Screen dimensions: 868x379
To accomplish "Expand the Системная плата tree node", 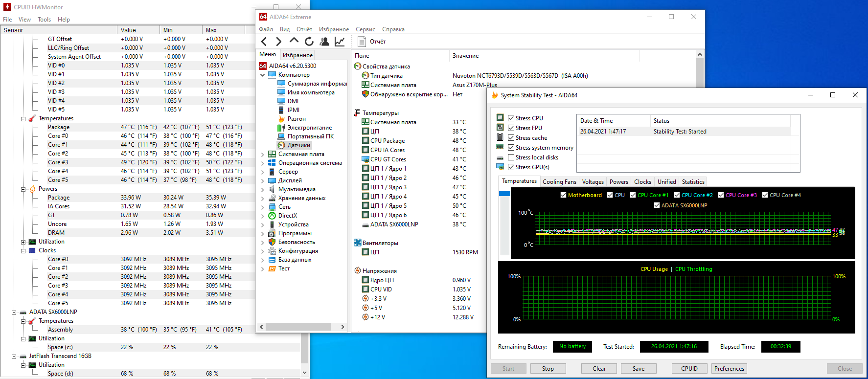I will pos(262,154).
